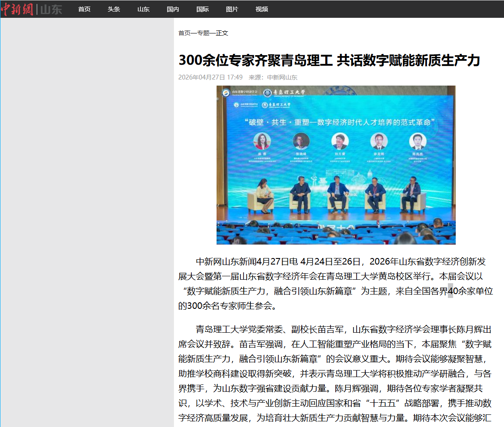Open the 国内 news section
This screenshot has height=427, width=504.
pos(173,9)
